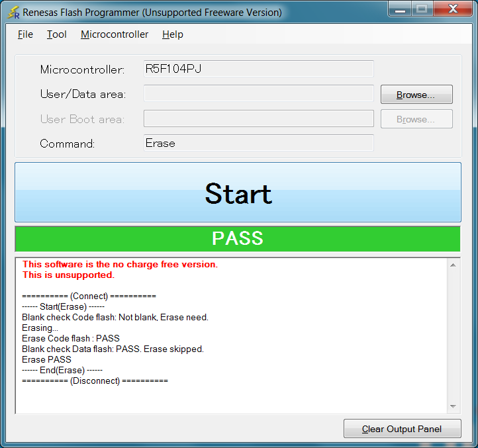Viewport: 478px width, 448px height.
Task: Click the log line 'Erasing...'
Action: (x=40, y=328)
